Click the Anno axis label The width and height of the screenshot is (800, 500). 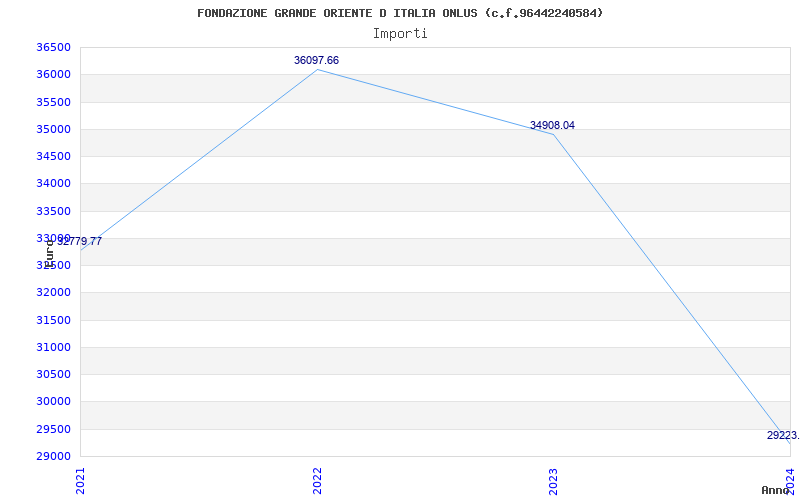pos(775,490)
